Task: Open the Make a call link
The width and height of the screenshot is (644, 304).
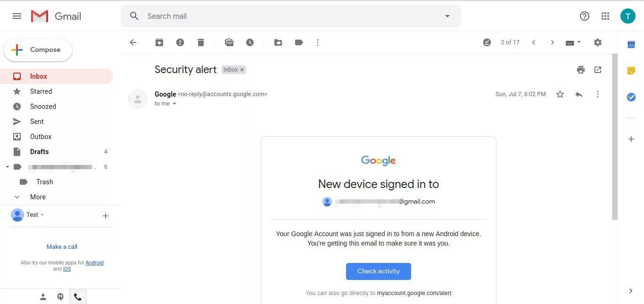Action: [x=62, y=246]
